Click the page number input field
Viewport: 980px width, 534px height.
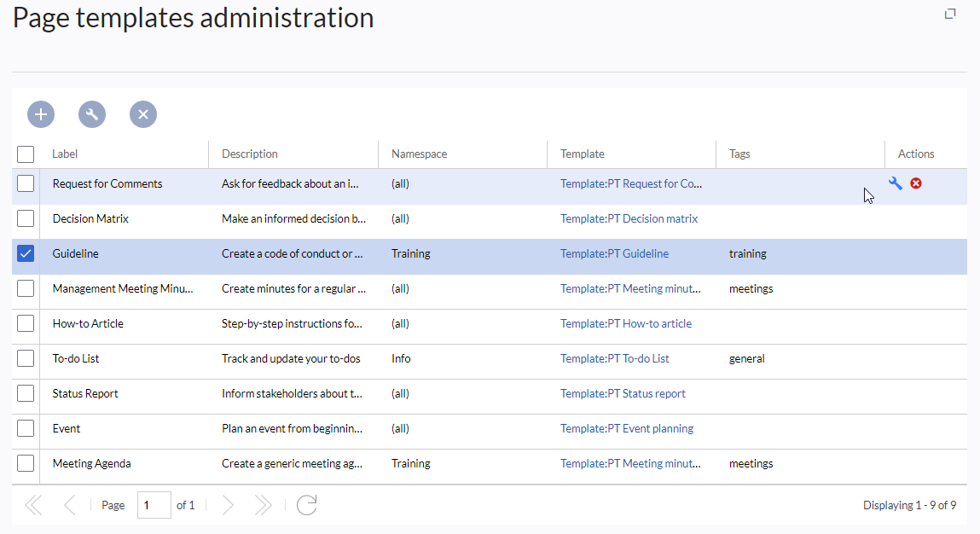(x=154, y=505)
